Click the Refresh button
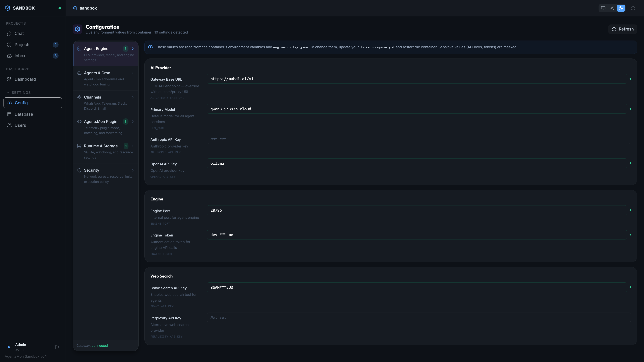 (623, 29)
